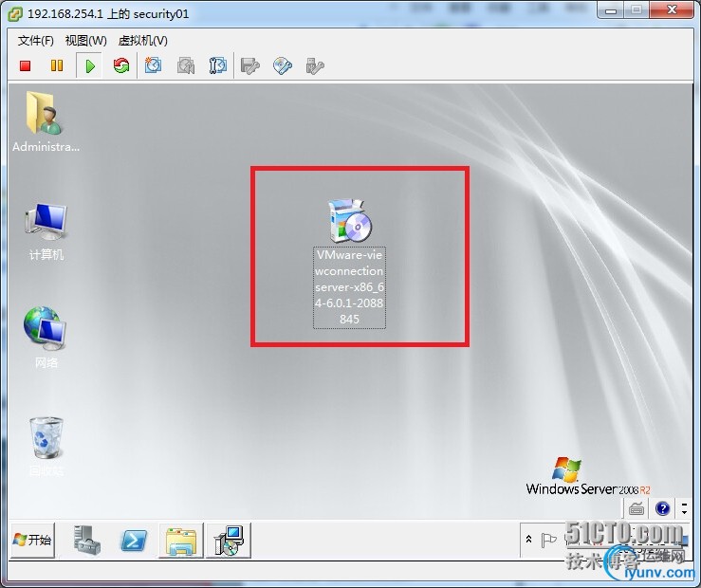Open the Snapshot Manager icon
Image resolution: width=701 pixels, height=588 pixels.
pyautogui.click(x=218, y=65)
